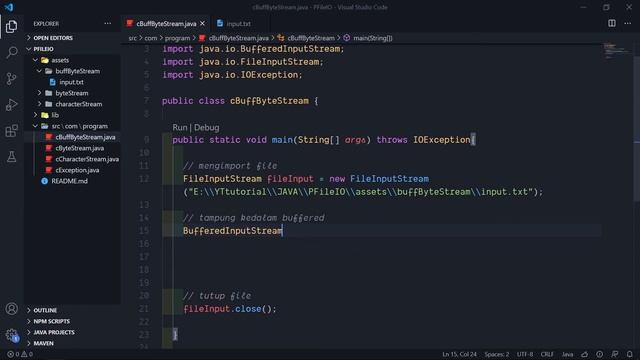Expand the Outline section
The width and height of the screenshot is (640, 360).
coord(45,310)
